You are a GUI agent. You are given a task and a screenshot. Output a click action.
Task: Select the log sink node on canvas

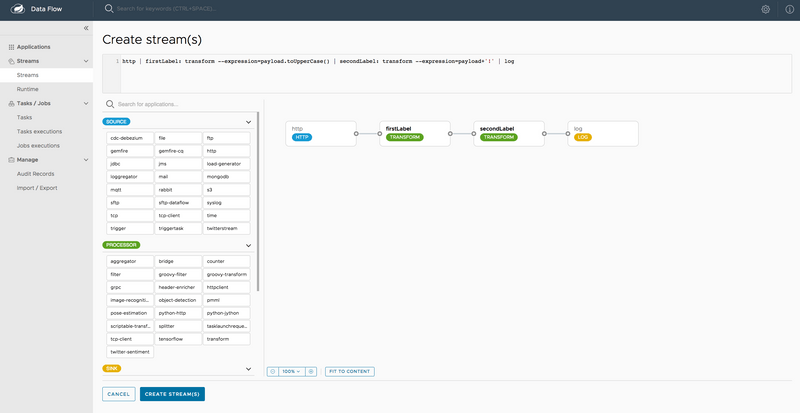tap(602, 134)
